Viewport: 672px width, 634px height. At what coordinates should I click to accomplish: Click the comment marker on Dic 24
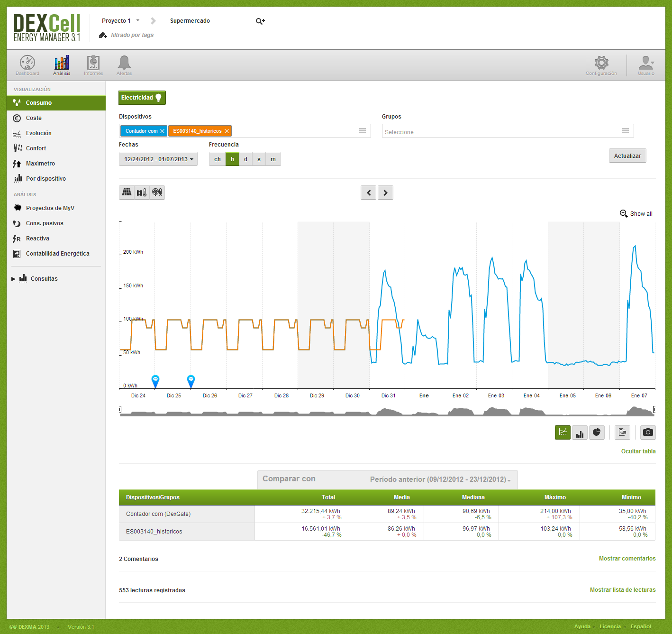(x=155, y=381)
